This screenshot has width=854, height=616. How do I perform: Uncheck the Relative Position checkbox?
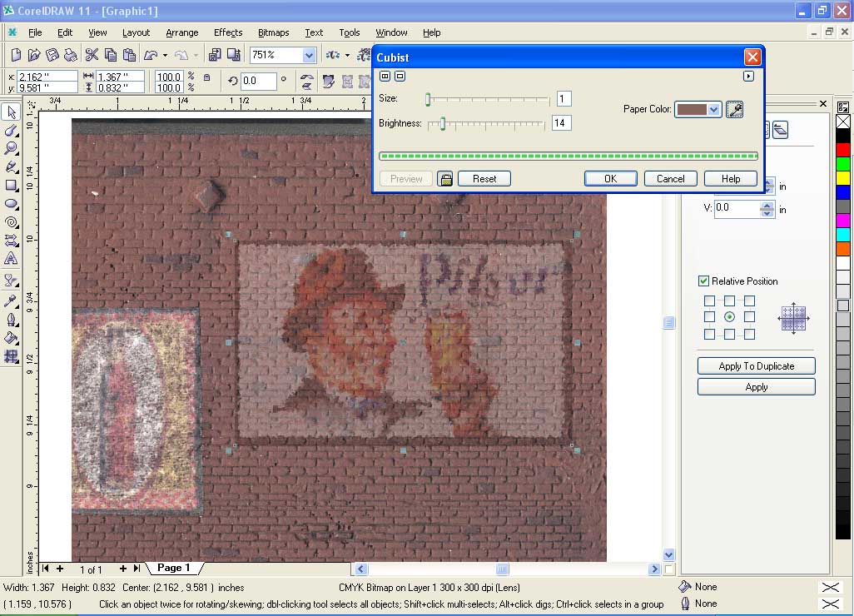[x=704, y=281]
